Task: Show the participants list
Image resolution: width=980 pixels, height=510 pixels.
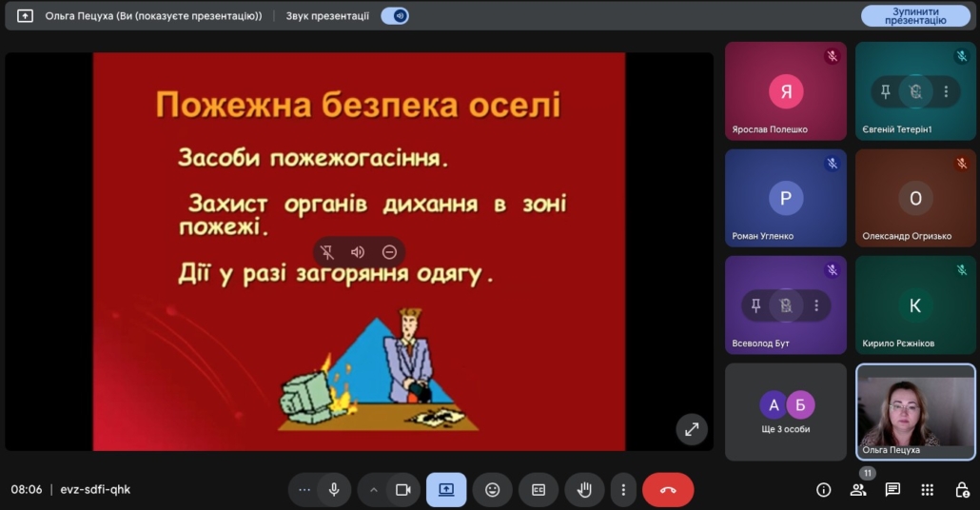Action: pos(858,490)
